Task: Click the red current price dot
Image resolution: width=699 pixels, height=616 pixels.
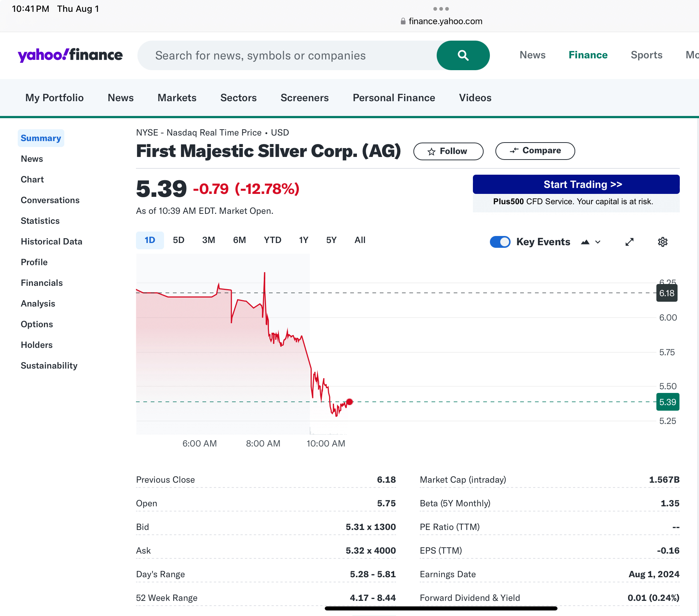Action: (x=349, y=402)
